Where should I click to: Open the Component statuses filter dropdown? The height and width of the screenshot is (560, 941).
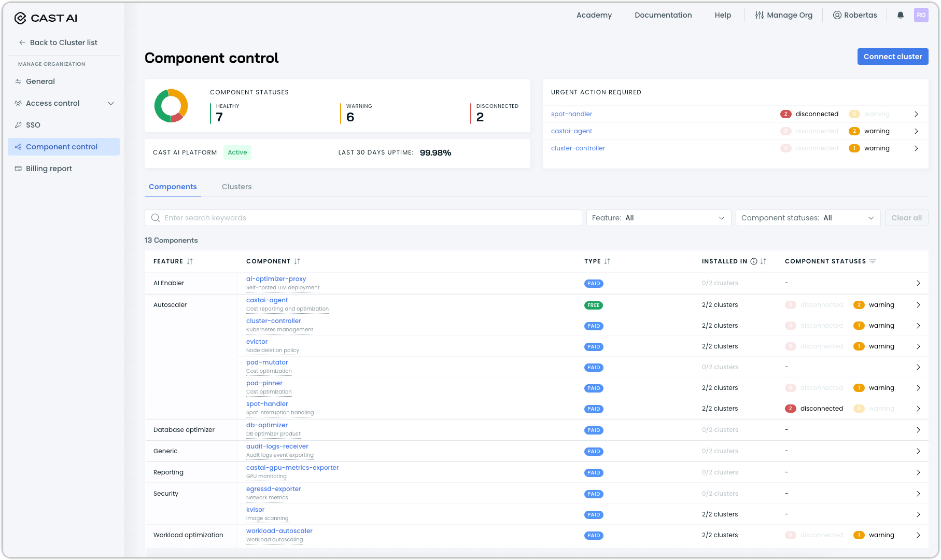pos(808,218)
